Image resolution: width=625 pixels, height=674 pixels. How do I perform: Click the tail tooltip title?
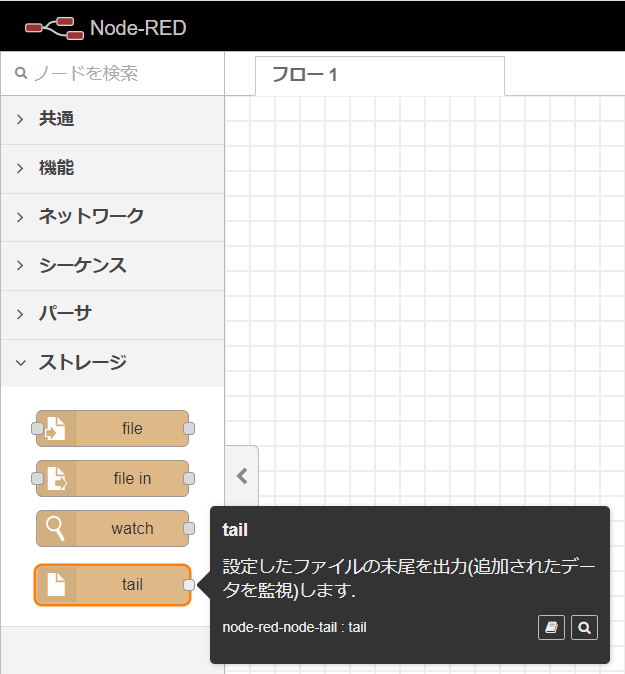pos(235,530)
